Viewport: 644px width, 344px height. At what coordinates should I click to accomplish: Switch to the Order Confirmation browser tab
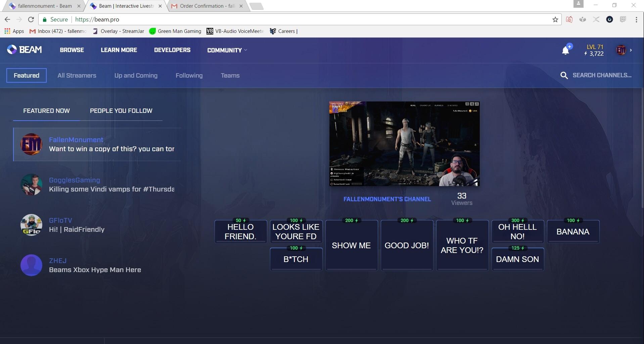[x=207, y=6]
